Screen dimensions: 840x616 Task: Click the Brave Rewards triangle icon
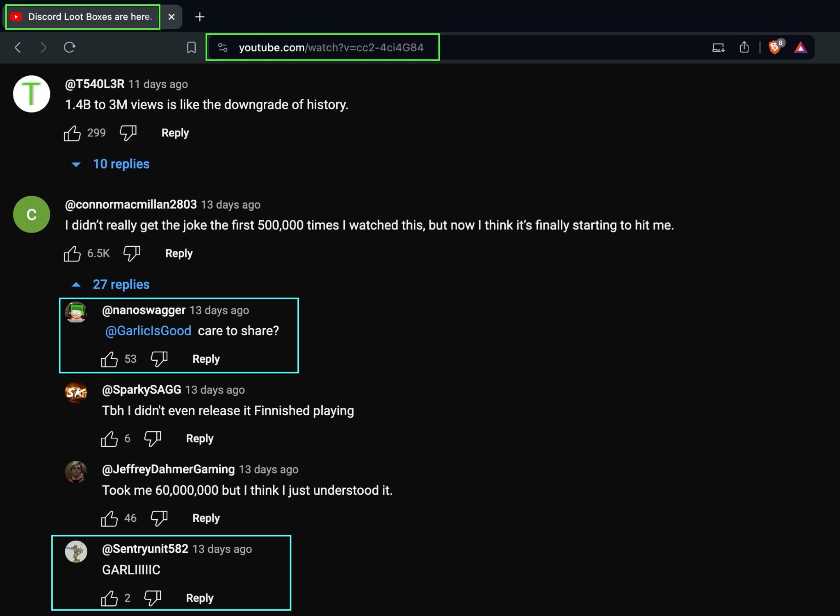point(800,48)
